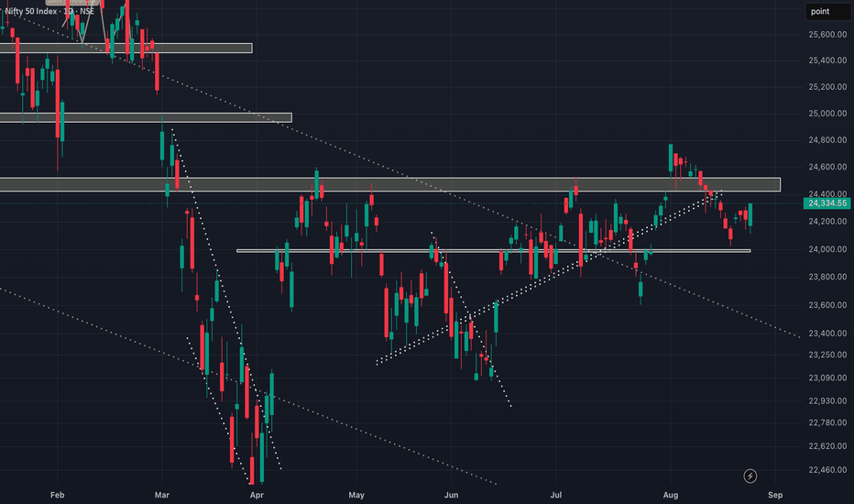The height and width of the screenshot is (504, 854).
Task: Click the Mar label on the time axis
Action: 162,495
